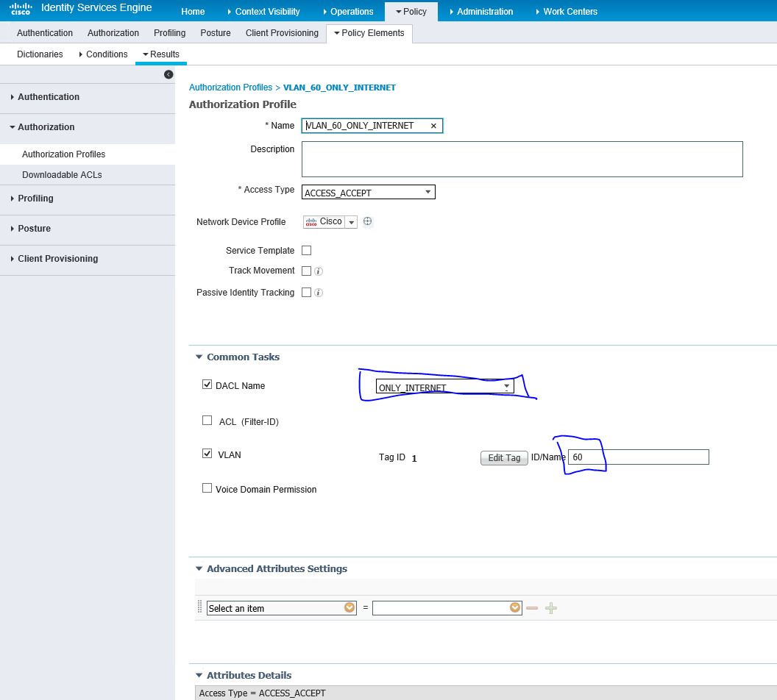Open the ONLY_INTERNET DACL dropdown
This screenshot has width=777, height=700.
[x=444, y=387]
